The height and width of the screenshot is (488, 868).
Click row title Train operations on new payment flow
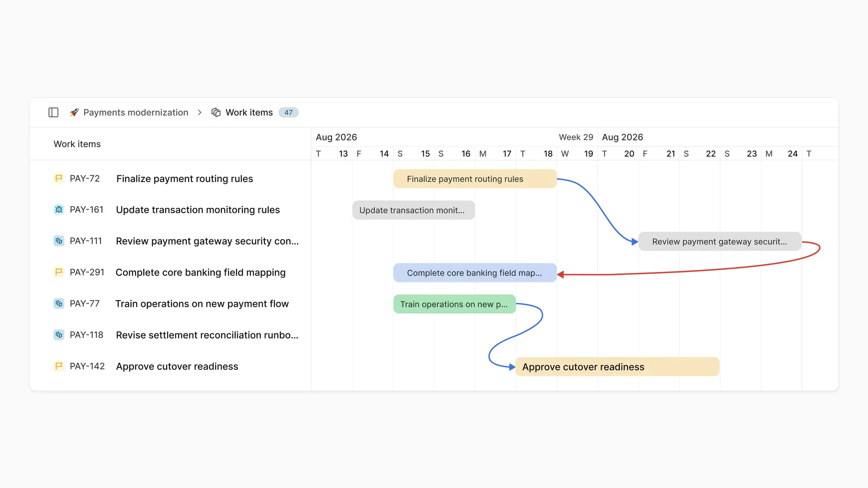pos(202,304)
